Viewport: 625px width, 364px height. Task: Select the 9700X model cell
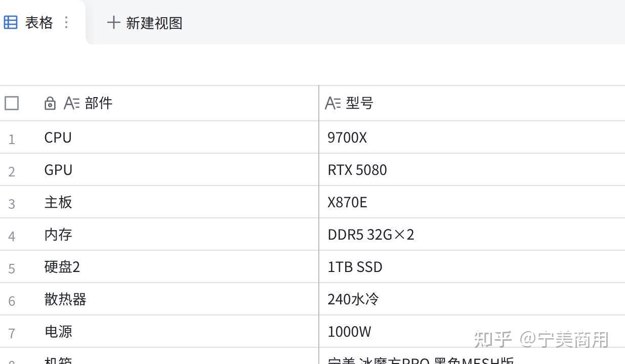[x=472, y=137]
